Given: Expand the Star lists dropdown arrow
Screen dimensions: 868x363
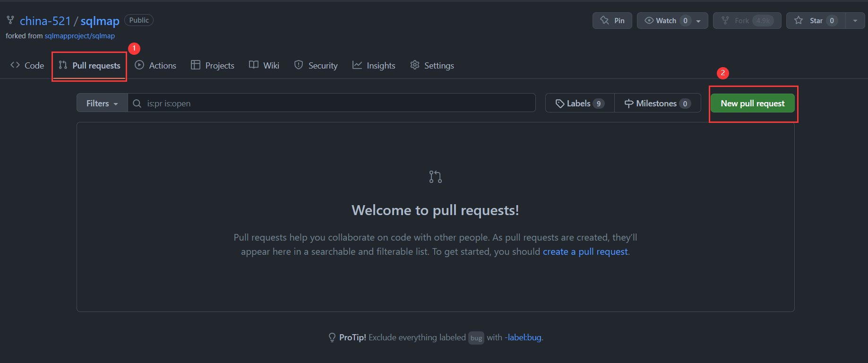Looking at the screenshot, I should tap(855, 21).
